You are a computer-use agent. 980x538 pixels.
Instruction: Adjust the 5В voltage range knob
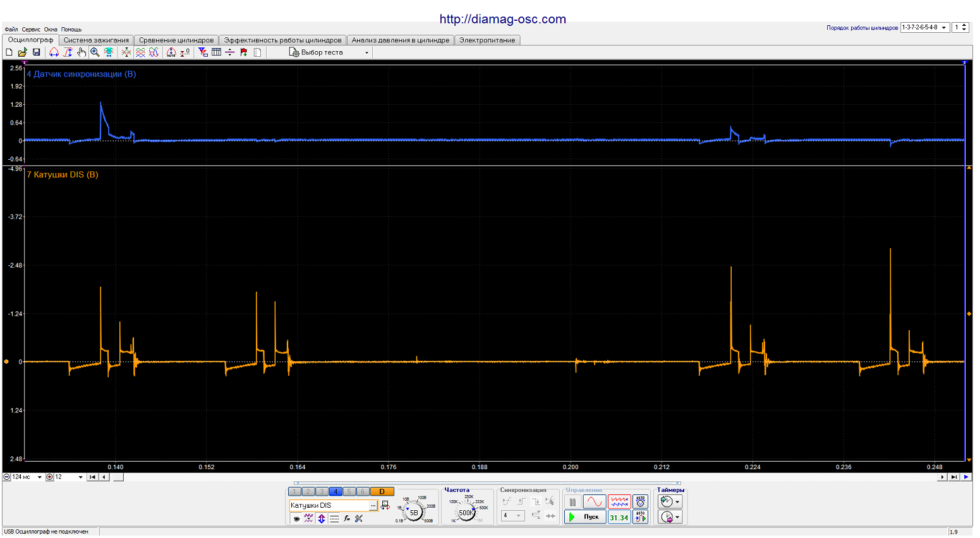[414, 513]
